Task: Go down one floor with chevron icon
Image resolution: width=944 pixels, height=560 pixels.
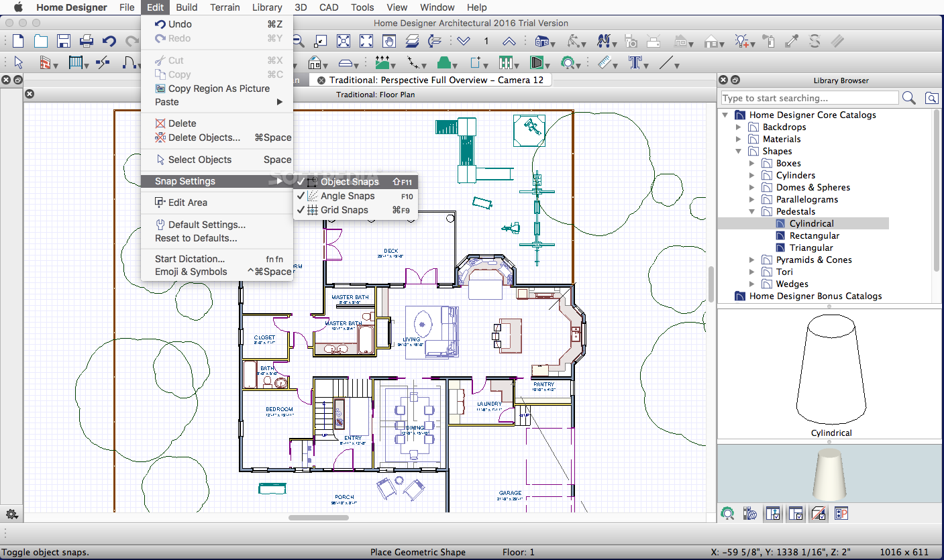Action: pos(464,41)
